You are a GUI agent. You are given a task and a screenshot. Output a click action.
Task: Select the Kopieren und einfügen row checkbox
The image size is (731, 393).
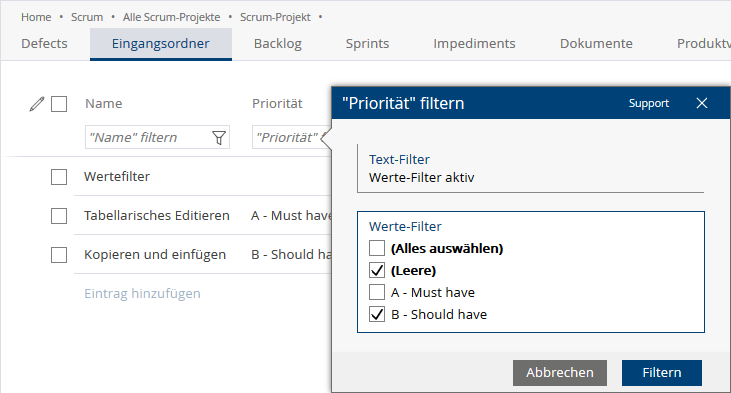tap(59, 255)
